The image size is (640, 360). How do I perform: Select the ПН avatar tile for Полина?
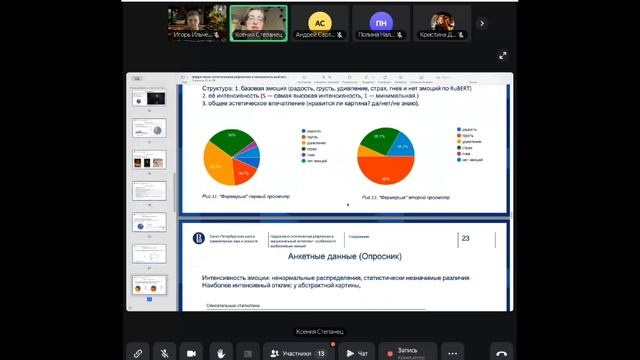(x=381, y=23)
